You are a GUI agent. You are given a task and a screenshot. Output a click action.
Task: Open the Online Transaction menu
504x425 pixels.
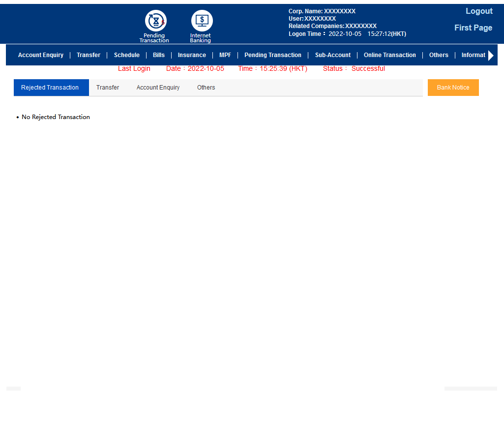(390, 55)
